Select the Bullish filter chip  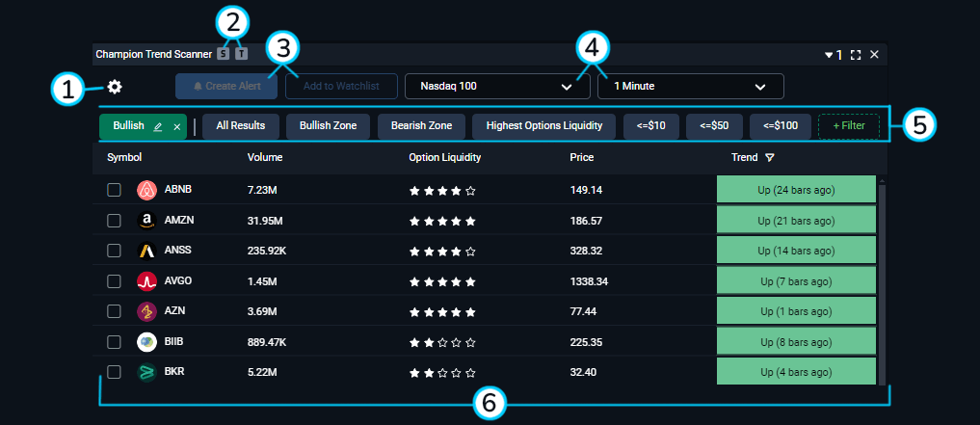click(144, 126)
